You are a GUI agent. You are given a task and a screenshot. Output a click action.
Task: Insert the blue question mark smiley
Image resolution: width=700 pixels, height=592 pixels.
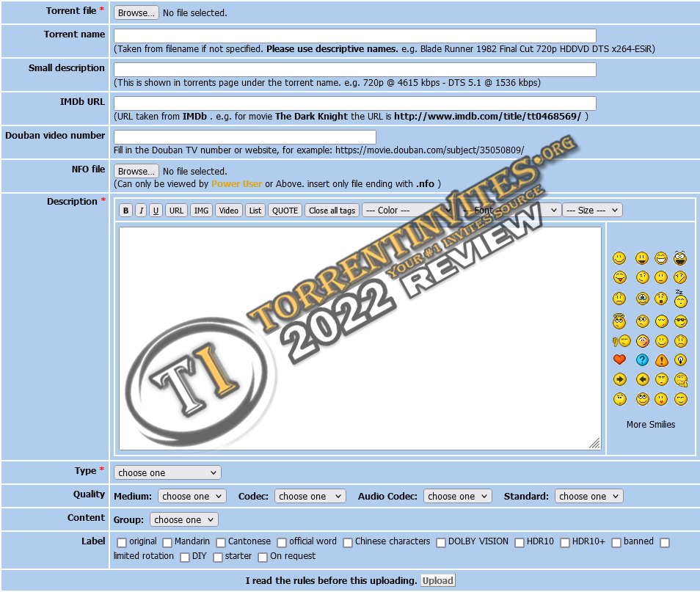tap(642, 360)
